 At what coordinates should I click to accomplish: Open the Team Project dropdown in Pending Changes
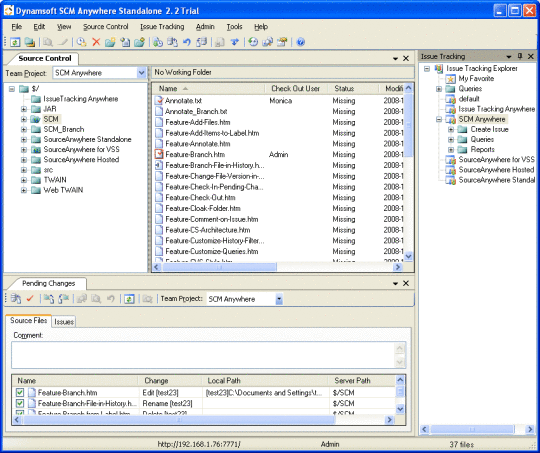coord(279,299)
